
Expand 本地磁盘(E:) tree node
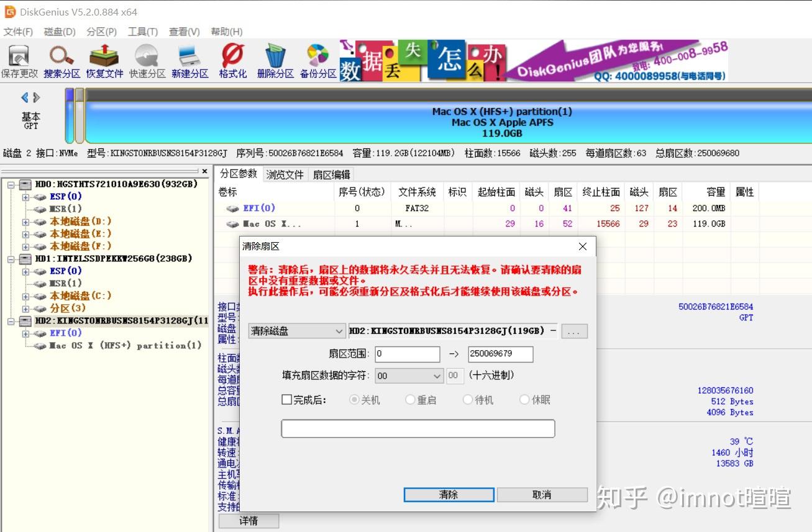point(26,234)
